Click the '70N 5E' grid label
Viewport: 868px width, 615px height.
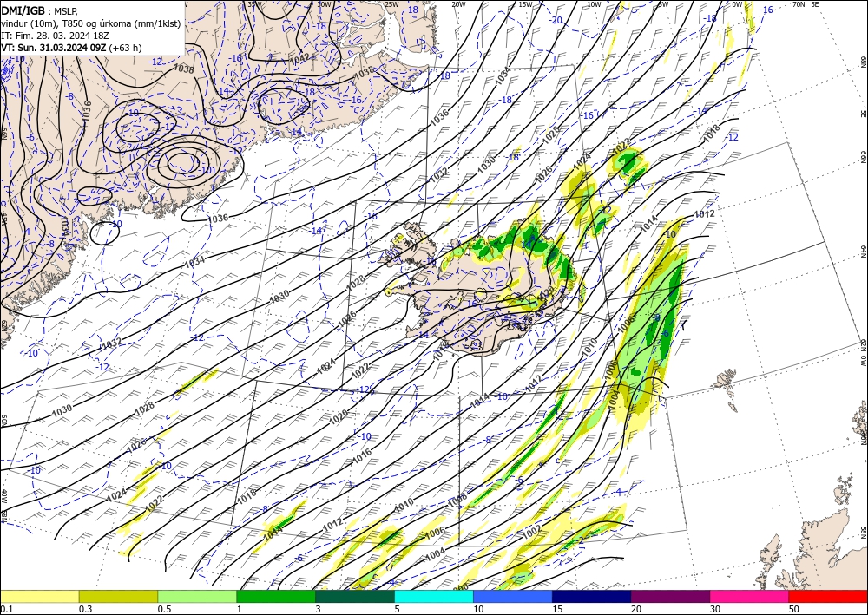pos(806,4)
